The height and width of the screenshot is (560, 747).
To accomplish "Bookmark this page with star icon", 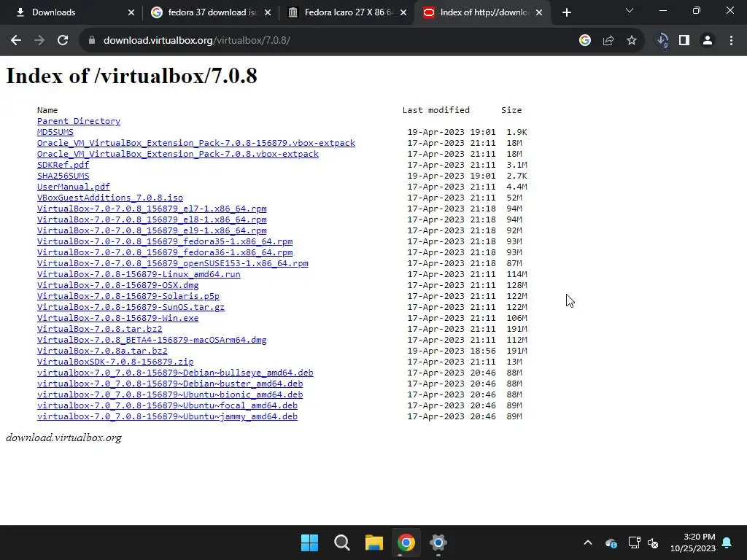I will pos(632,41).
